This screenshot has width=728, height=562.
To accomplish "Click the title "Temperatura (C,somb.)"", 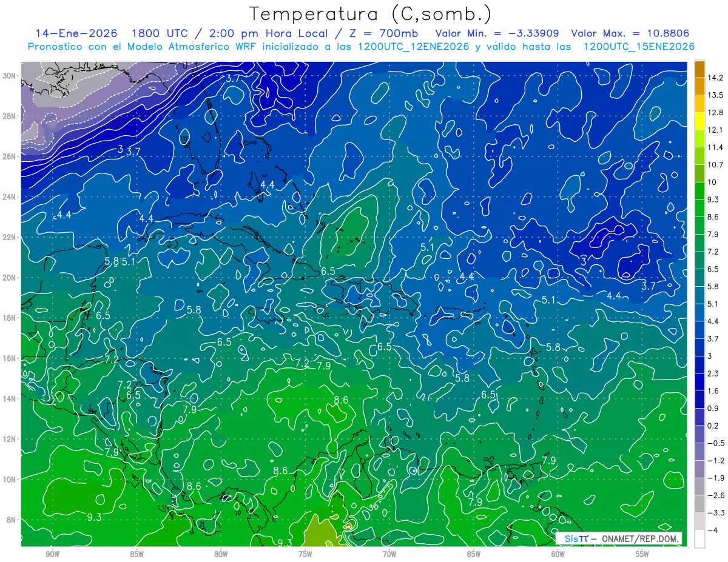I will (x=370, y=13).
